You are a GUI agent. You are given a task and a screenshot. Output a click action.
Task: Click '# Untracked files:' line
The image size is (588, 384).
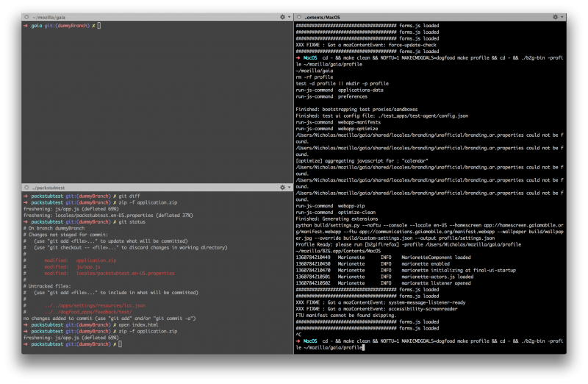[47, 286]
